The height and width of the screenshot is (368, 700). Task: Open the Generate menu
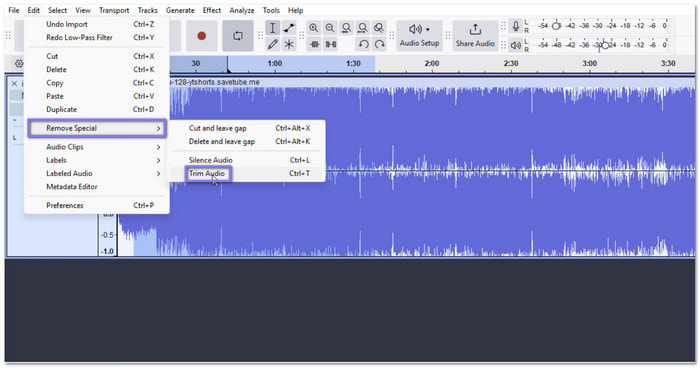(x=180, y=10)
